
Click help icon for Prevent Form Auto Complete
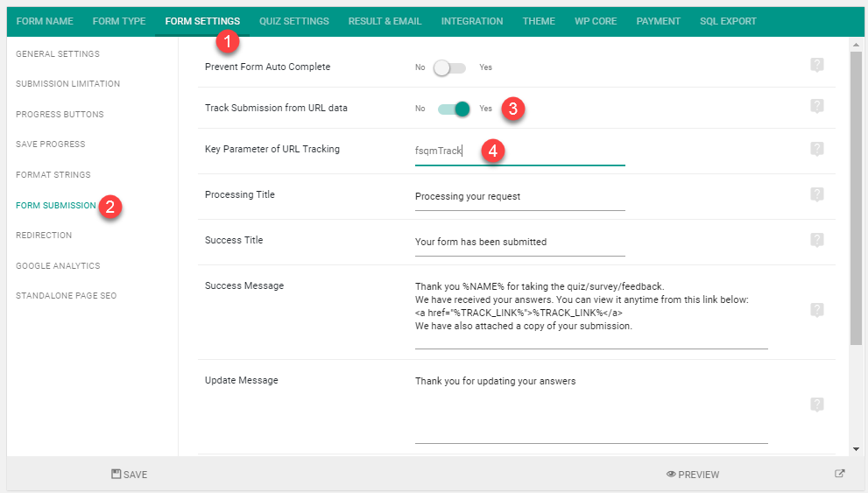(817, 66)
